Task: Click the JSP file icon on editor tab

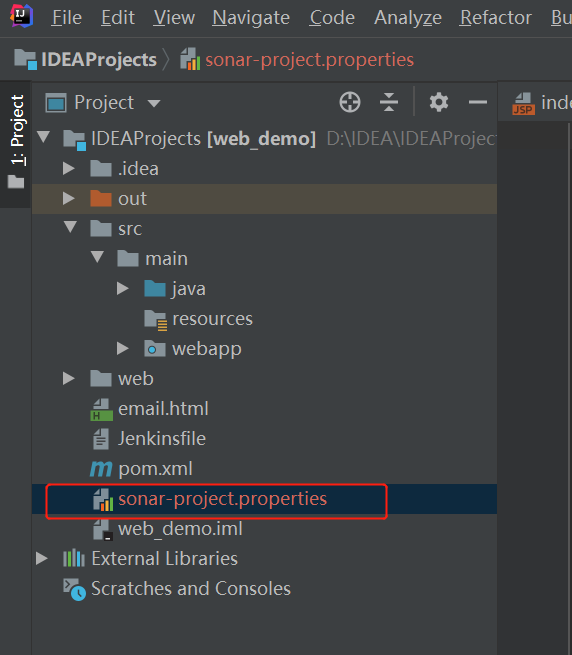Action: (524, 104)
